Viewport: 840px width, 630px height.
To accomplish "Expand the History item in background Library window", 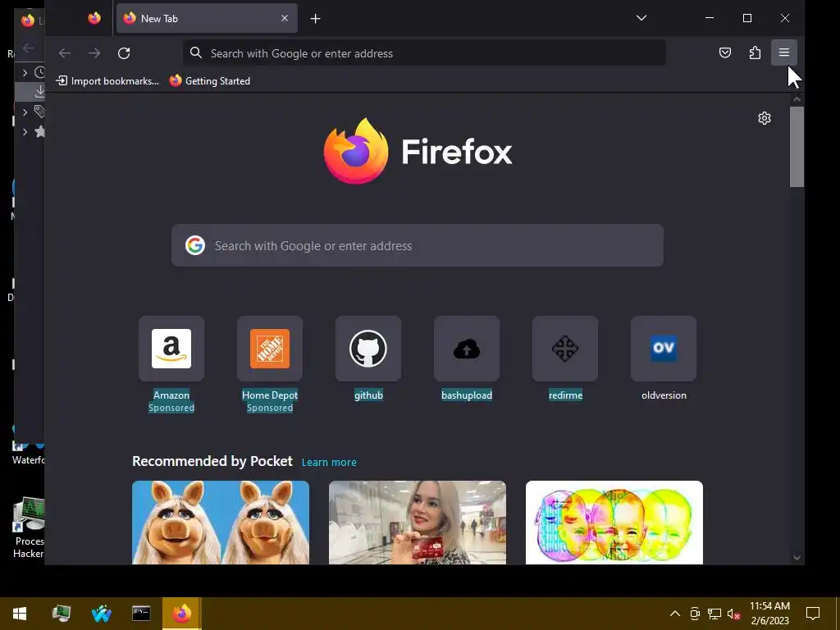I will [25, 72].
